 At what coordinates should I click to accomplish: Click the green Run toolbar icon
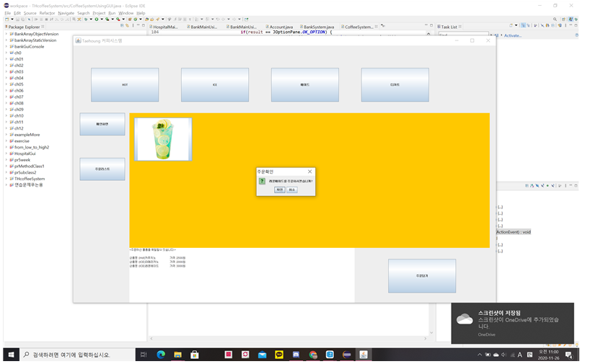coord(97,19)
